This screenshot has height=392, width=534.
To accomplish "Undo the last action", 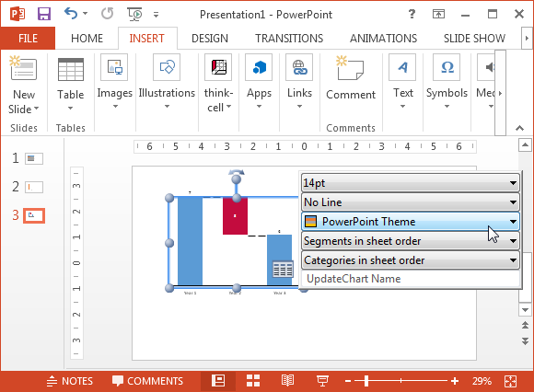I will (x=71, y=14).
